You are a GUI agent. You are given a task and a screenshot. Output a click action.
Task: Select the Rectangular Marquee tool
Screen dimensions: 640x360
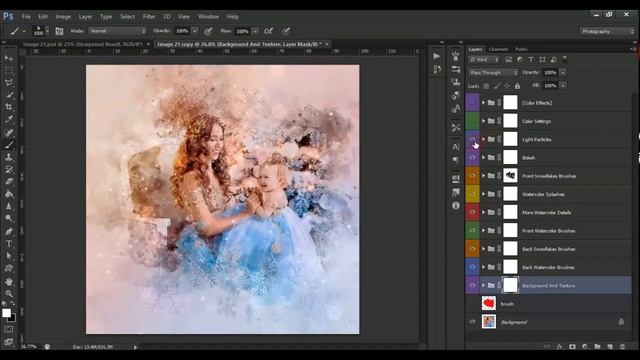[9, 70]
